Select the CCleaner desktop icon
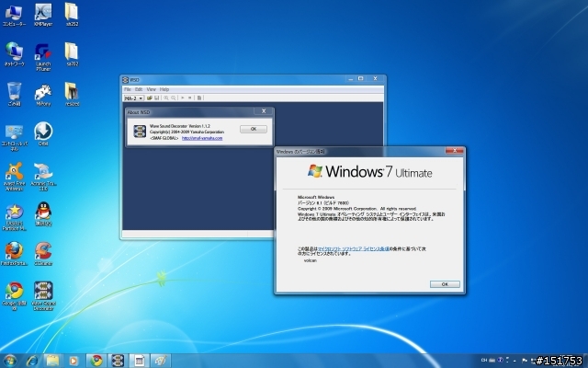This screenshot has width=588, height=368. tap(43, 254)
